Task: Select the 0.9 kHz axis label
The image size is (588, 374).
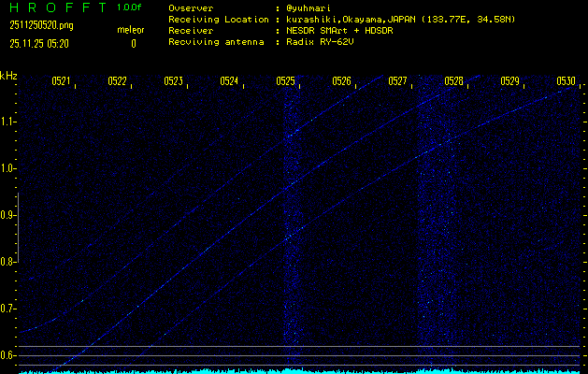Action: pos(7,215)
